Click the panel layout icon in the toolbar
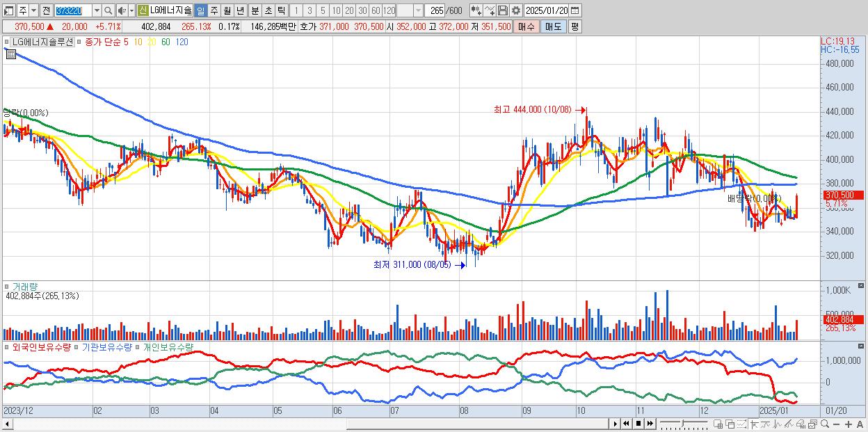The height and width of the screenshot is (432, 868). coord(8,11)
